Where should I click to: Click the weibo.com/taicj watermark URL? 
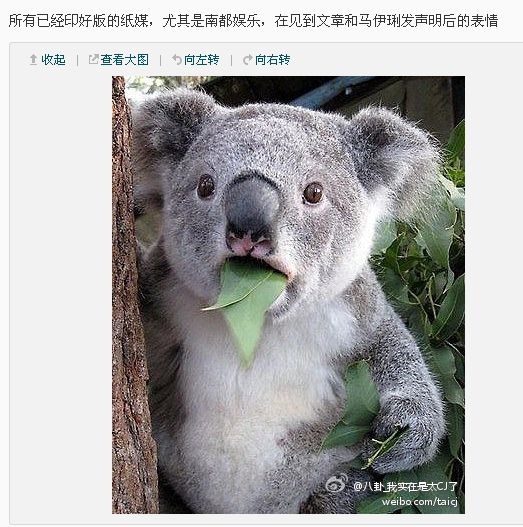(x=420, y=502)
